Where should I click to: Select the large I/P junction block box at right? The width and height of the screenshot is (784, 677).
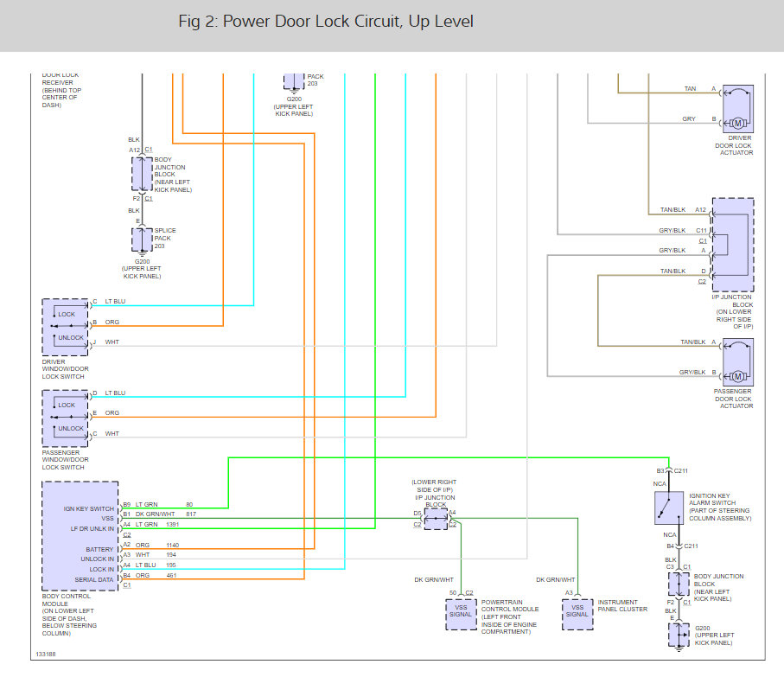click(733, 245)
